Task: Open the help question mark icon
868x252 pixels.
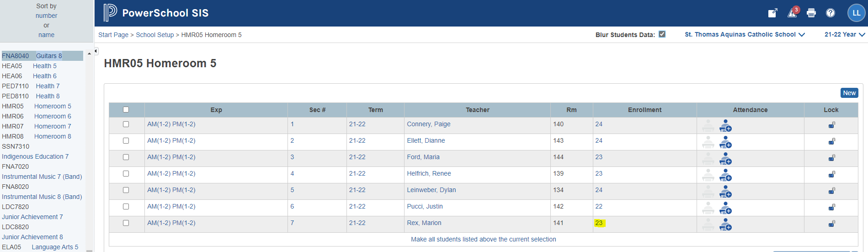Action: (831, 13)
